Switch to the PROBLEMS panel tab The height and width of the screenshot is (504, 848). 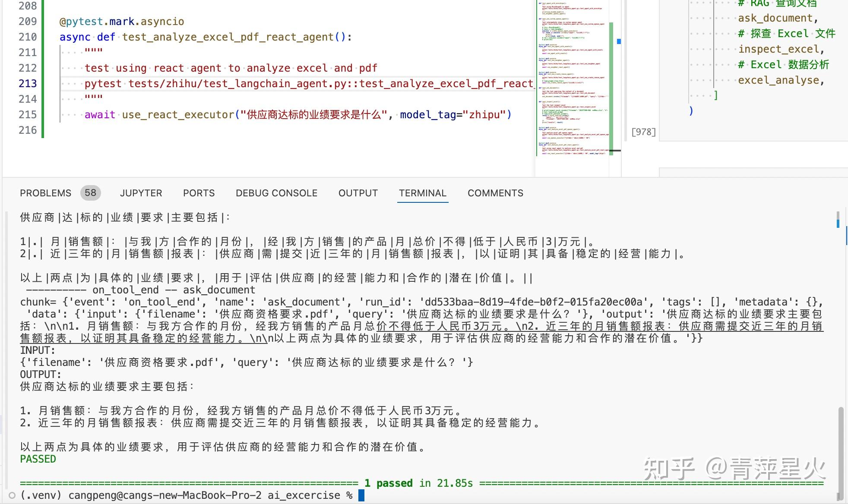45,193
